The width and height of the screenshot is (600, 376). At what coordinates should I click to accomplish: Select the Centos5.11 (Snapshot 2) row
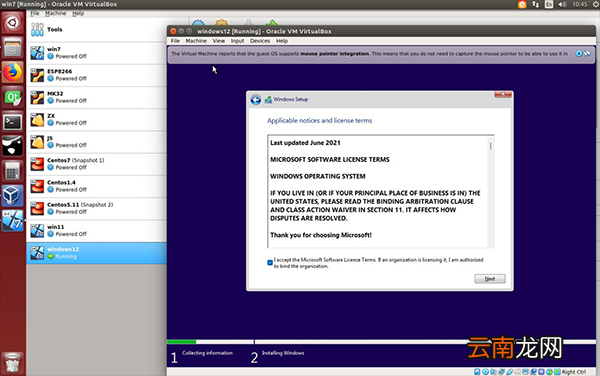(97, 208)
